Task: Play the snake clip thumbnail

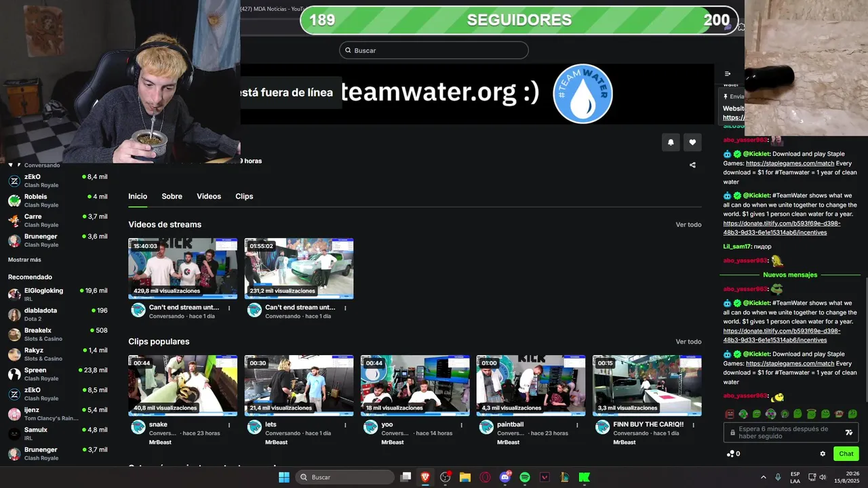Action: point(183,386)
